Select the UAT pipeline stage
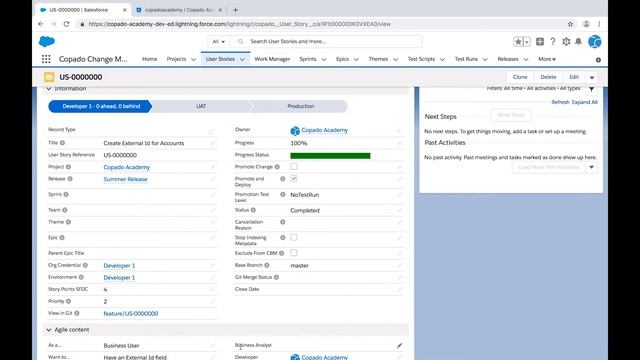 point(201,106)
